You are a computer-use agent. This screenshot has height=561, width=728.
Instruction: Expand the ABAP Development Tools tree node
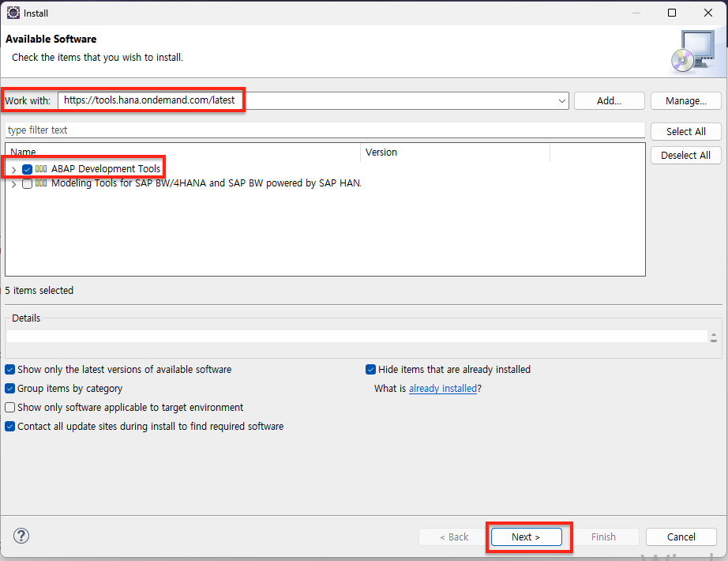(x=14, y=170)
